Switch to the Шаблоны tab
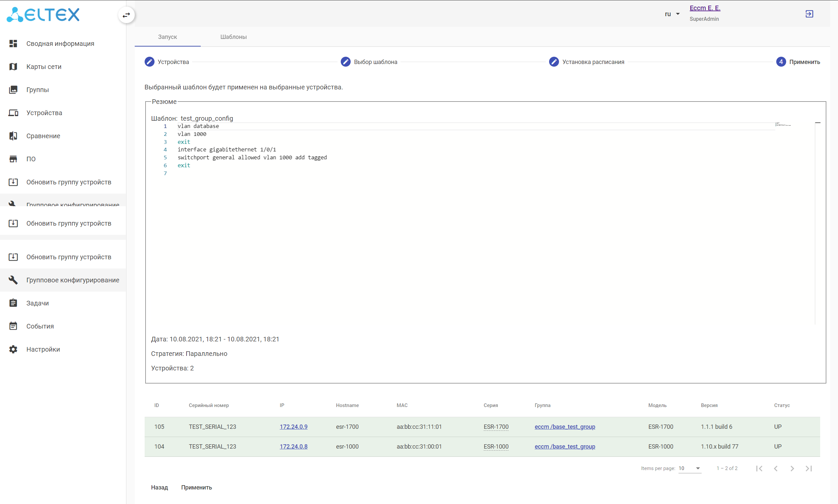This screenshot has width=838, height=504. point(233,37)
